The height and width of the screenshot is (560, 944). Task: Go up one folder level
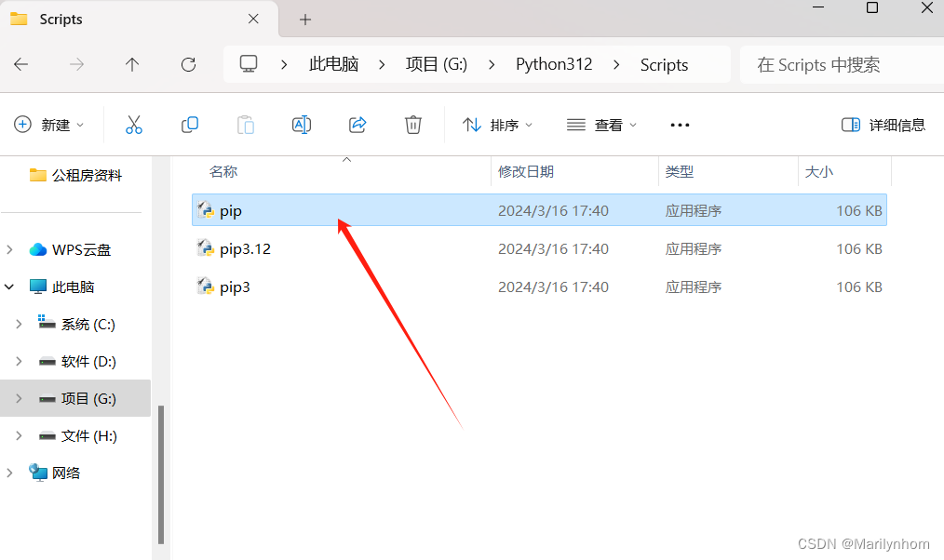point(132,64)
